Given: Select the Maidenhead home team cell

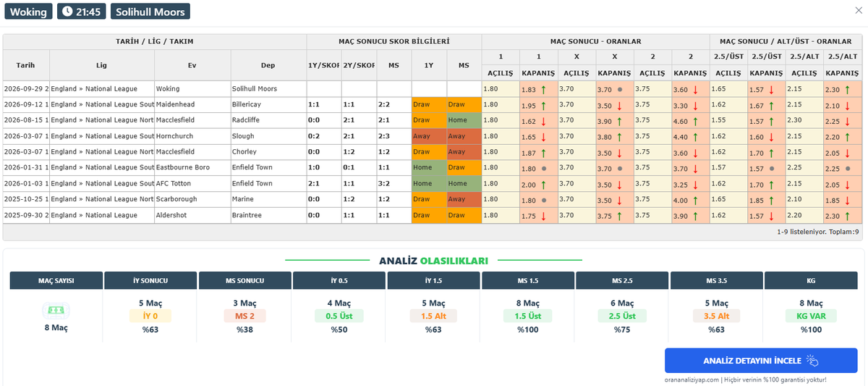Looking at the screenshot, I should [x=192, y=105].
